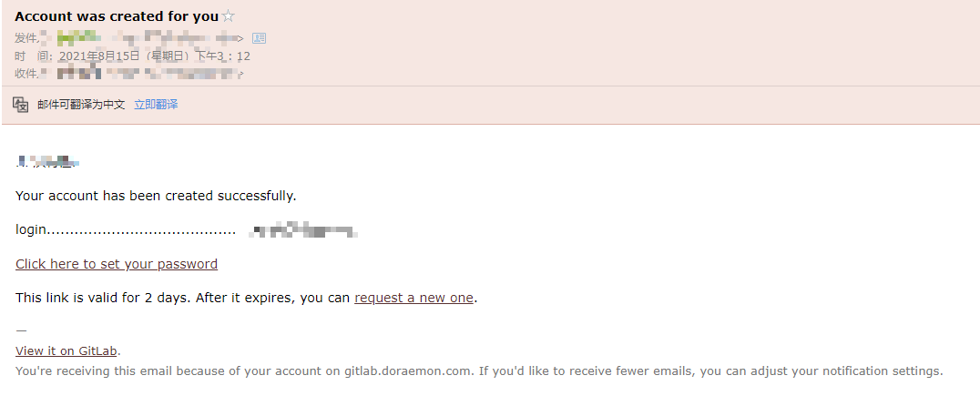
Task: Click the email subject heading text
Action: pos(117,16)
